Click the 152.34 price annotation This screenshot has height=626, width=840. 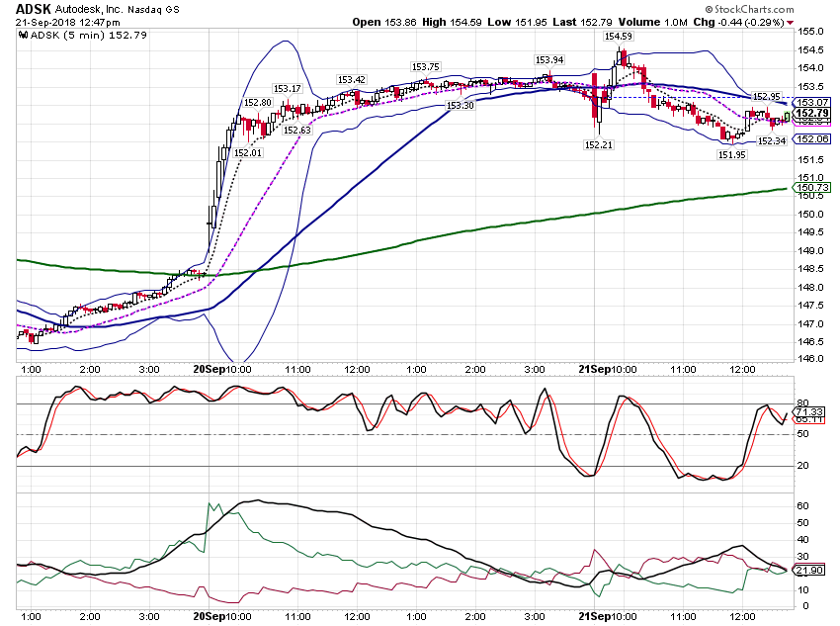772,141
